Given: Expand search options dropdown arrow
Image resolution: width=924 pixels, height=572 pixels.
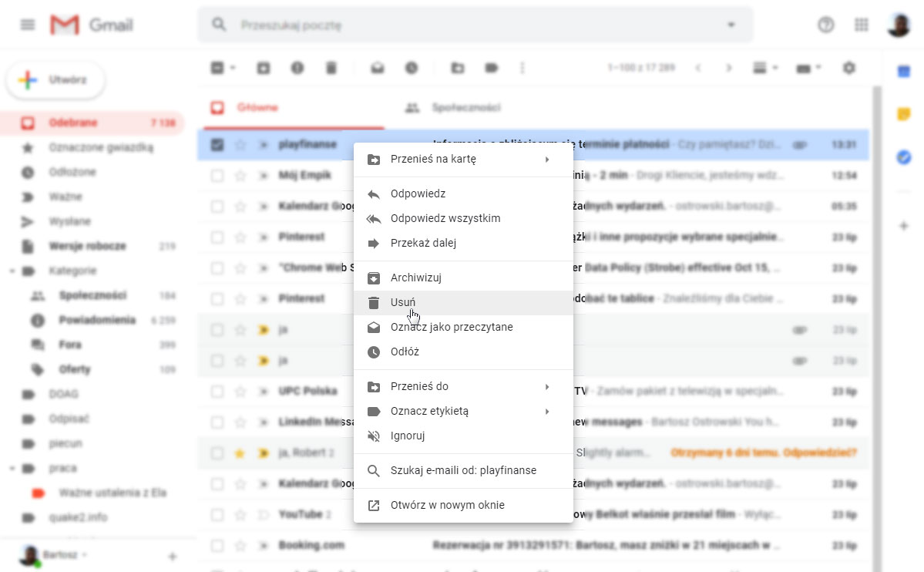Looking at the screenshot, I should [731, 25].
